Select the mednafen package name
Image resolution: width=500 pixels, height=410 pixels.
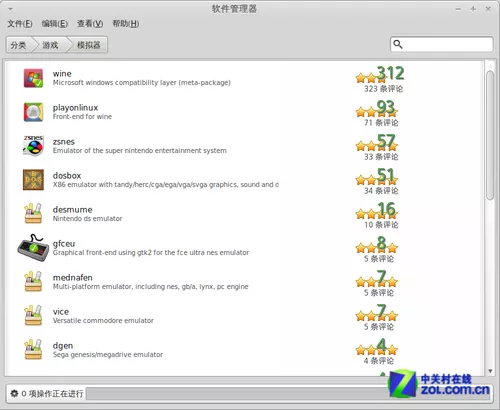click(73, 278)
